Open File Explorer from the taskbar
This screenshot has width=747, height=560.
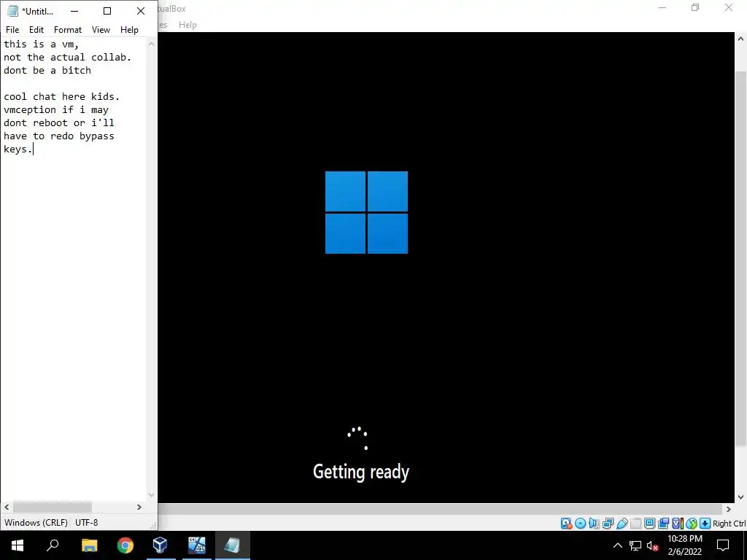coord(89,545)
